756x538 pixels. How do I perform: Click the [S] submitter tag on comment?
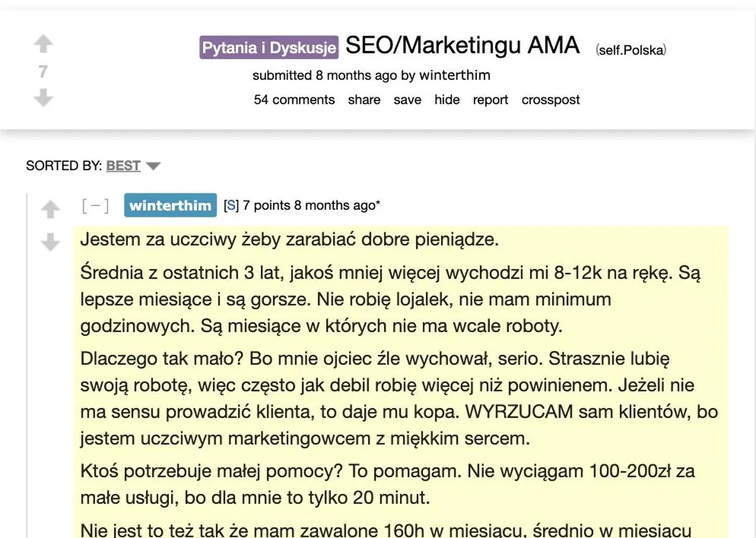(x=231, y=205)
